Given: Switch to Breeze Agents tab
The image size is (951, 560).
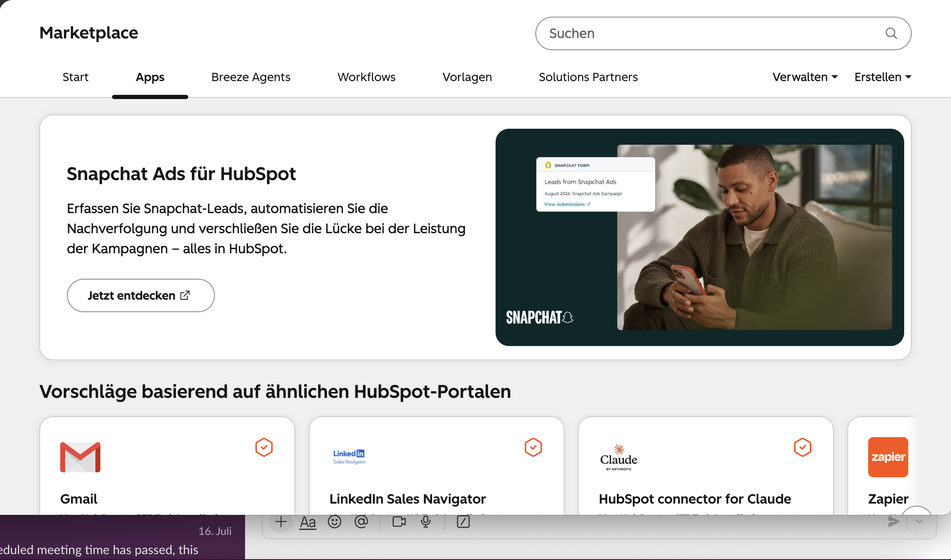Looking at the screenshot, I should [251, 77].
